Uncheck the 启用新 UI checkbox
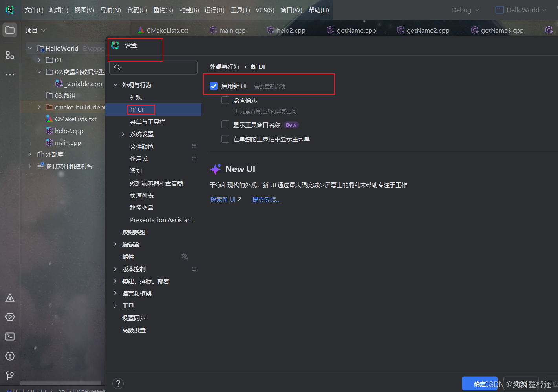 214,86
